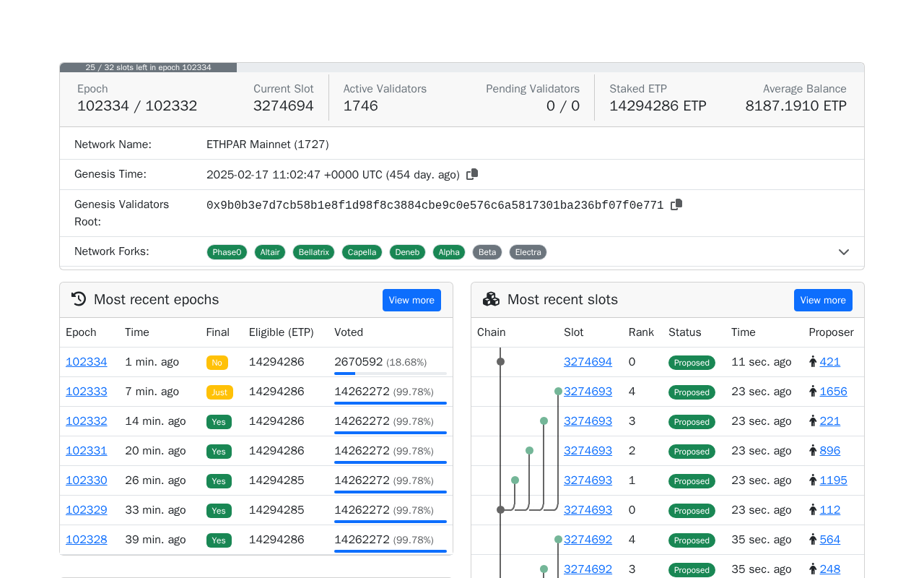Open proposer 1195 validator page
Image resolution: width=924 pixels, height=578 pixels.
833,480
